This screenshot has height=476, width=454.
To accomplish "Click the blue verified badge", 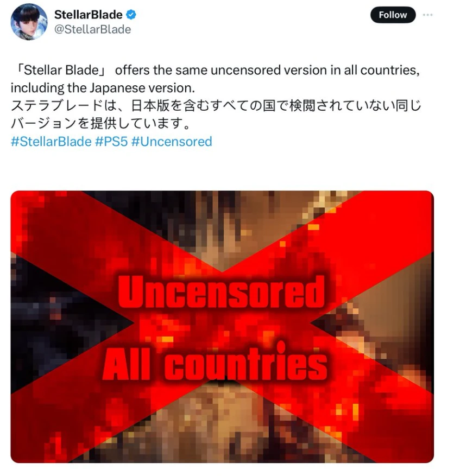I will point(131,15).
